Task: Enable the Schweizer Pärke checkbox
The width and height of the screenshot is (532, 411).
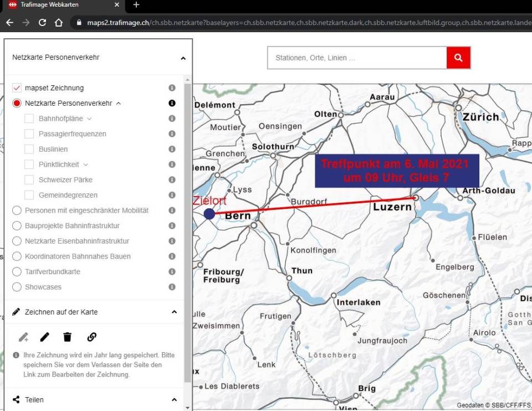Action: [x=29, y=179]
